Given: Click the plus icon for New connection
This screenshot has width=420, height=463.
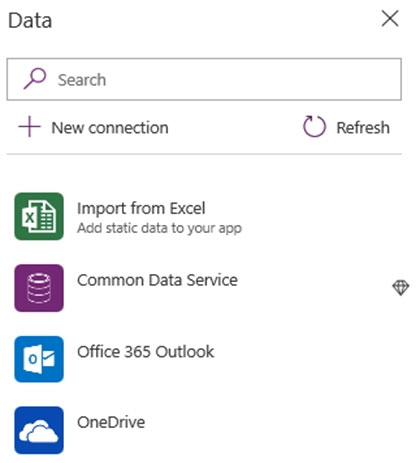Looking at the screenshot, I should [29, 127].
